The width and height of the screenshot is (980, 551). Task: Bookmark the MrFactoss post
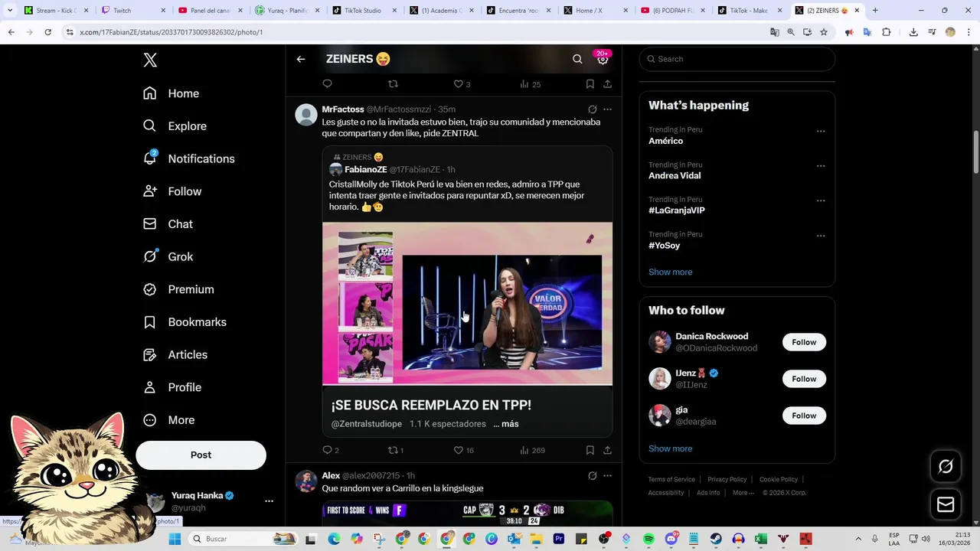pyautogui.click(x=590, y=450)
